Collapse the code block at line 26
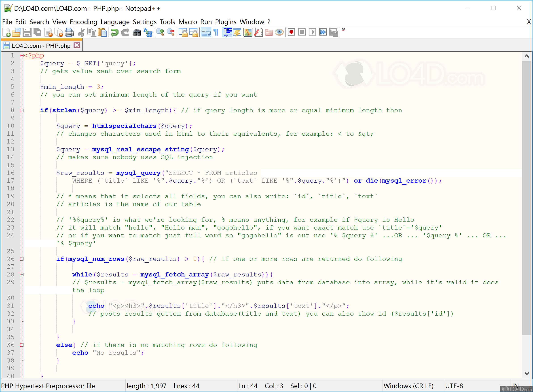This screenshot has width=533, height=392. coord(22,259)
